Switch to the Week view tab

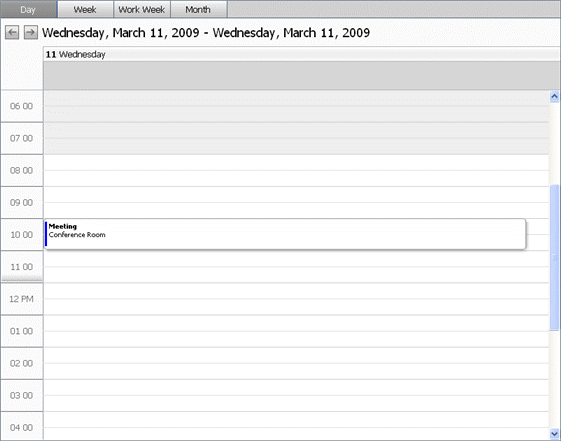[x=85, y=9]
